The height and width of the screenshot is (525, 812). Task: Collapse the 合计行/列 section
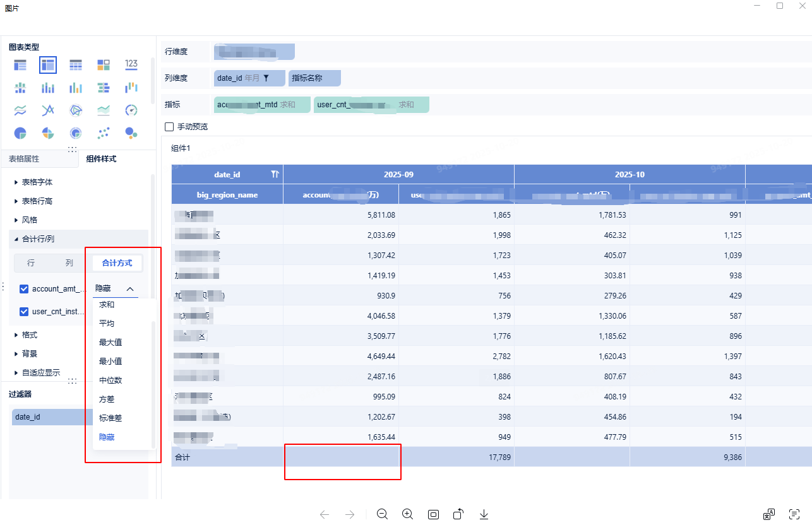[35, 239]
